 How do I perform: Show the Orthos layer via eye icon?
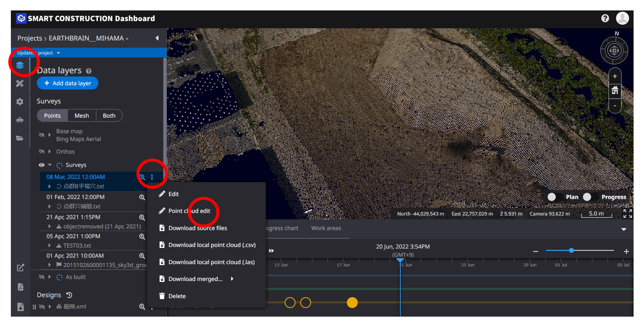[x=42, y=152]
